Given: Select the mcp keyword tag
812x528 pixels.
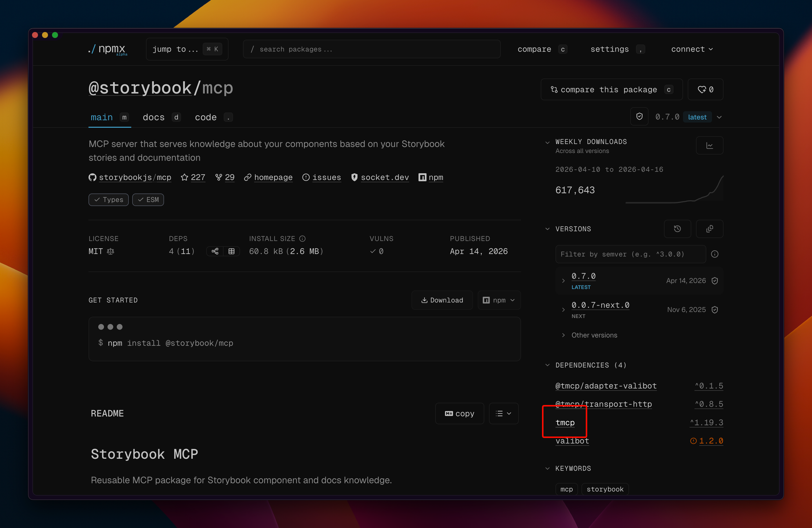Looking at the screenshot, I should pyautogui.click(x=566, y=489).
